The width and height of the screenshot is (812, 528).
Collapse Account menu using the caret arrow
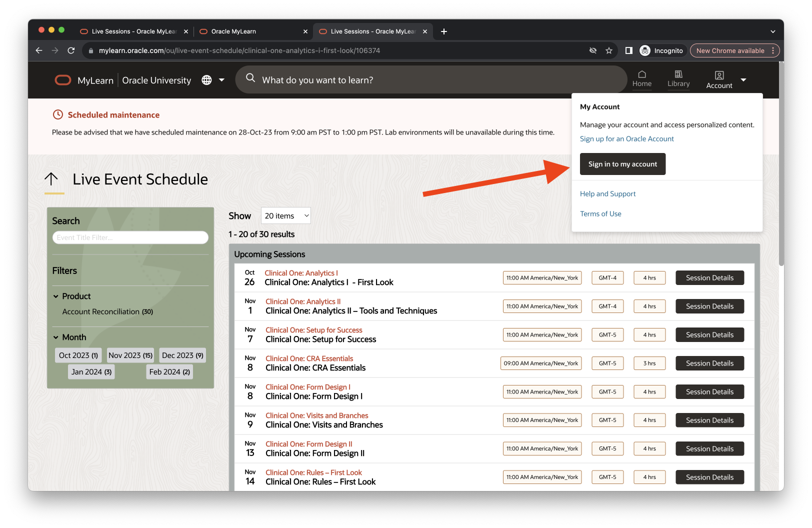[x=743, y=80]
